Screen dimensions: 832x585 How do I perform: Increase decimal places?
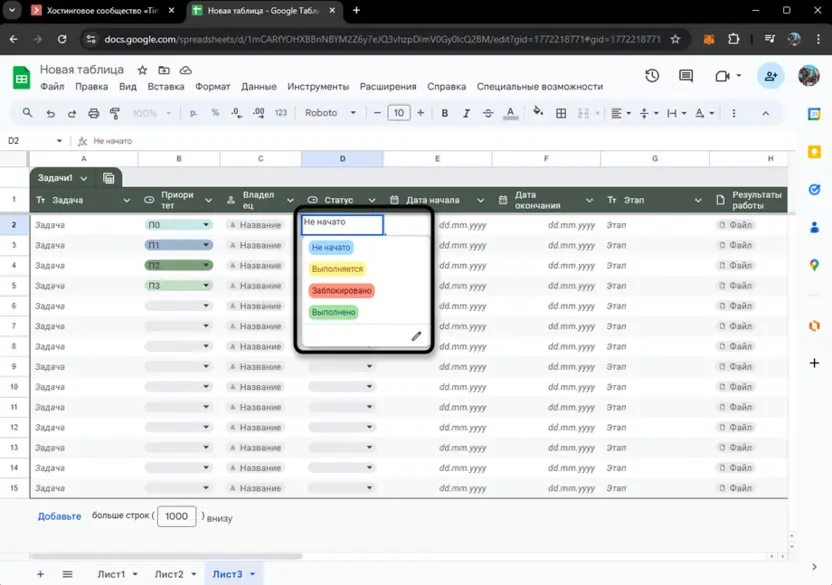click(x=258, y=113)
